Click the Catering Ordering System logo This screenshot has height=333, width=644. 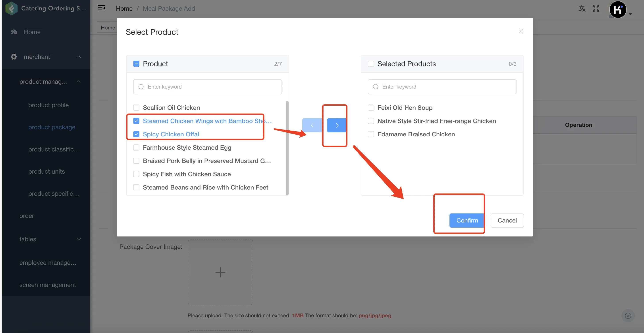[x=11, y=8]
